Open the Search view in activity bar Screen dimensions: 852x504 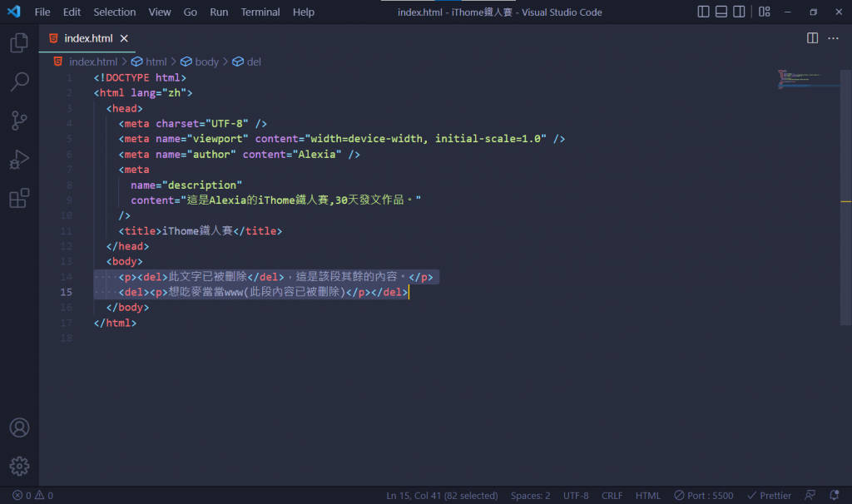[19, 82]
